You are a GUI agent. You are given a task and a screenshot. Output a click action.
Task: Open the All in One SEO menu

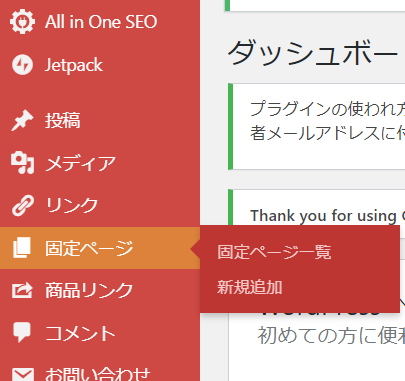pyautogui.click(x=101, y=22)
